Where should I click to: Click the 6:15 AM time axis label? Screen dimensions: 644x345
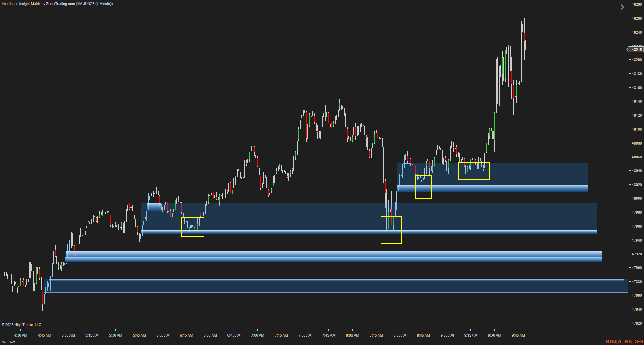pyautogui.click(x=186, y=335)
